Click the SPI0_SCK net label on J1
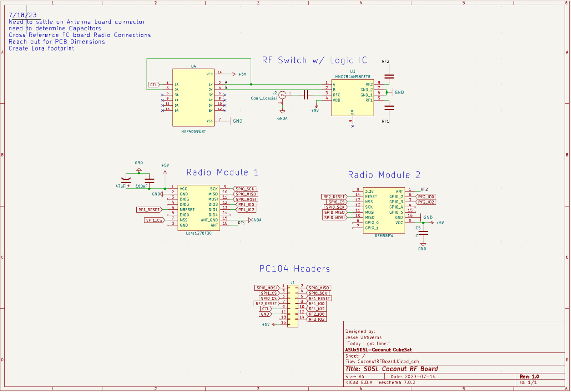 point(317,293)
